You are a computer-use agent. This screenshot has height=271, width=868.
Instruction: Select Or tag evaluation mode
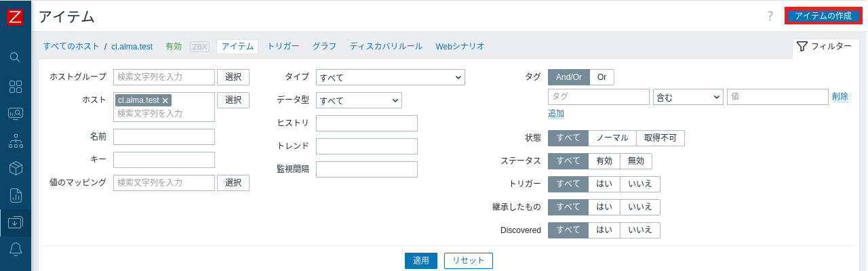point(601,77)
